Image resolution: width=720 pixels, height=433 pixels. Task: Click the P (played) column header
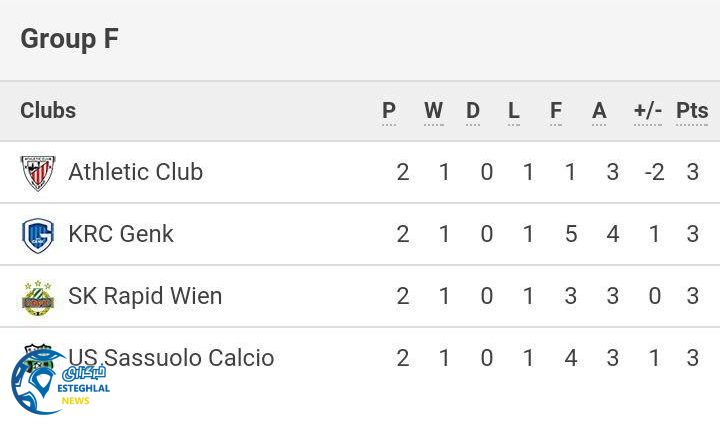tap(389, 111)
